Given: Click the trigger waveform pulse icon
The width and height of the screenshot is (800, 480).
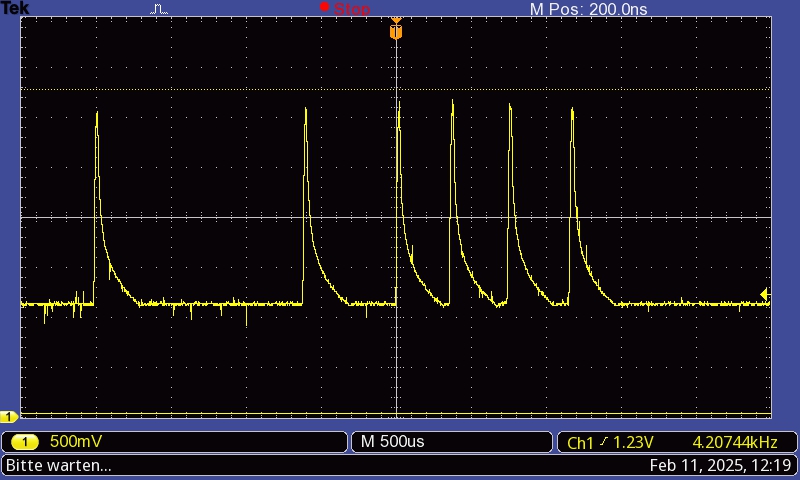Looking at the screenshot, I should (x=159, y=9).
